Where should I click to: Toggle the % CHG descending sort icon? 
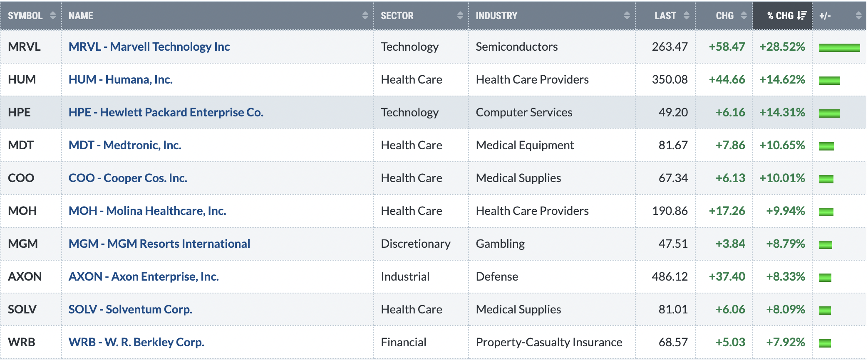pyautogui.click(x=802, y=16)
